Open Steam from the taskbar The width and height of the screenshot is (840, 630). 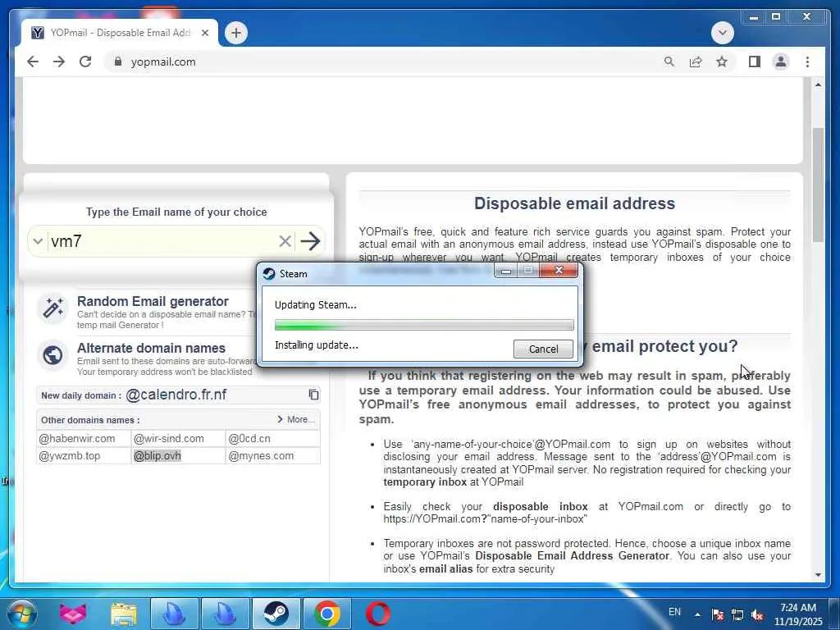pos(276,614)
